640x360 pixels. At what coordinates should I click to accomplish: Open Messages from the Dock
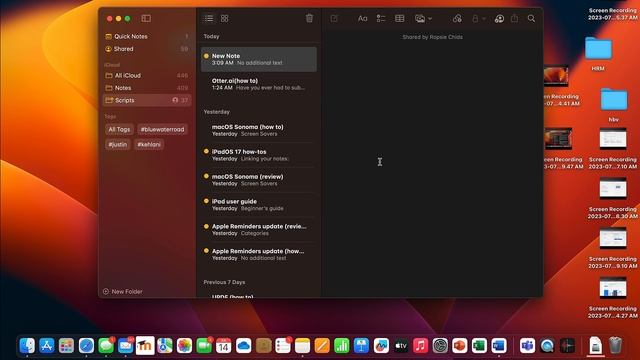(106, 346)
